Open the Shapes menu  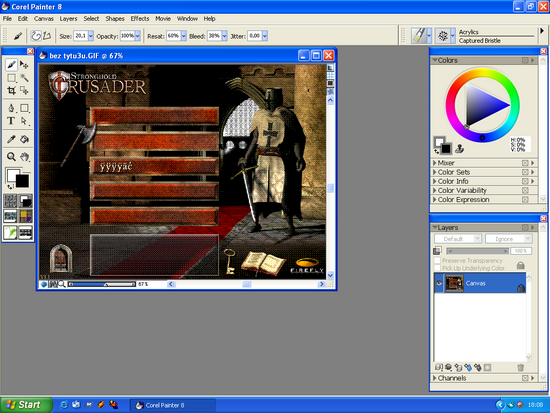[x=115, y=19]
